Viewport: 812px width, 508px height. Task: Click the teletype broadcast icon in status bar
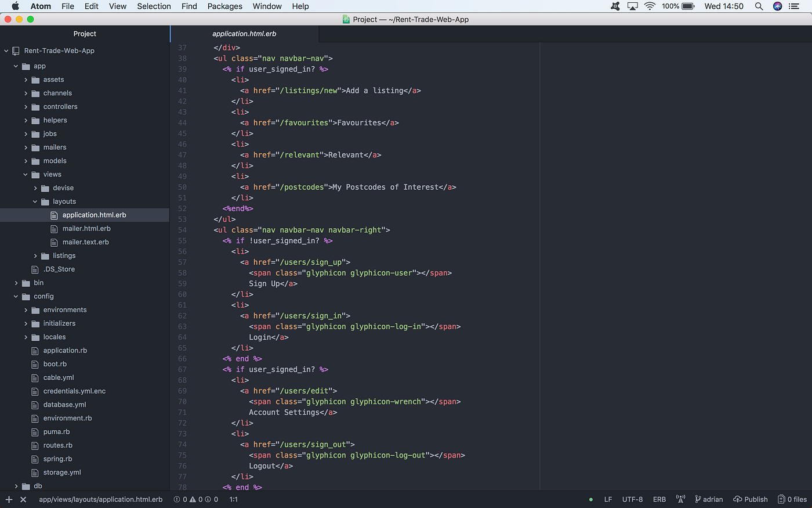(680, 499)
